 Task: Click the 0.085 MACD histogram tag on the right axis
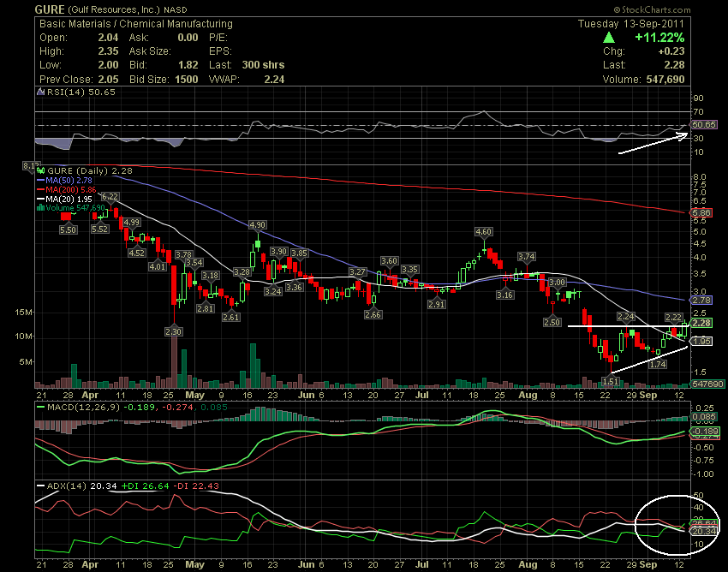[703, 416]
